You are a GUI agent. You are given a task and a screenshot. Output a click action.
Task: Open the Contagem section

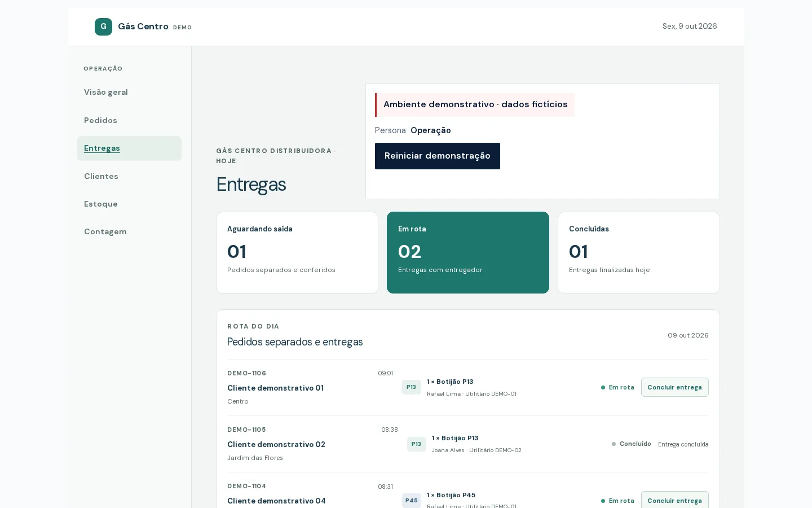129,231
